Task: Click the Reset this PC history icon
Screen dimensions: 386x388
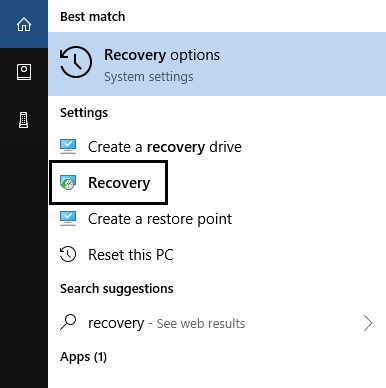Action: pos(68,254)
